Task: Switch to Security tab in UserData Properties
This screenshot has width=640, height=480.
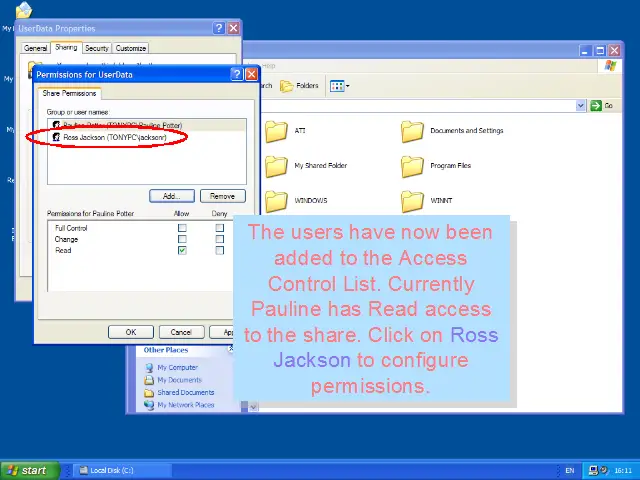Action: (97, 48)
